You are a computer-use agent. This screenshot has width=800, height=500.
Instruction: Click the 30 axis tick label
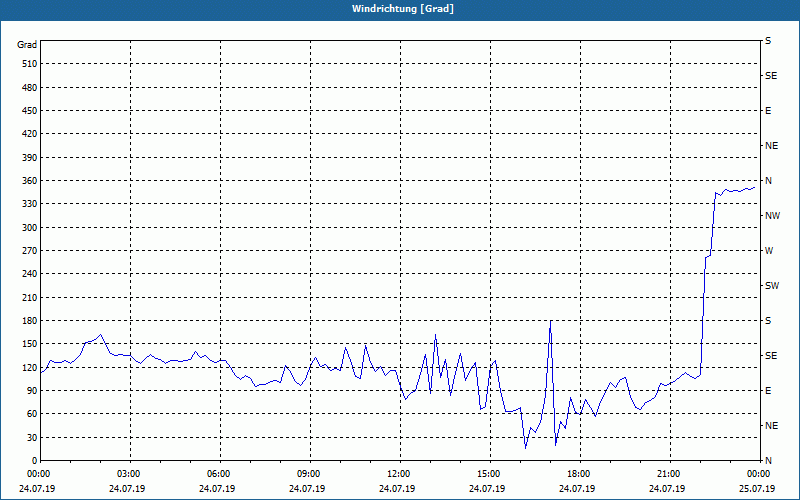pyautogui.click(x=32, y=437)
